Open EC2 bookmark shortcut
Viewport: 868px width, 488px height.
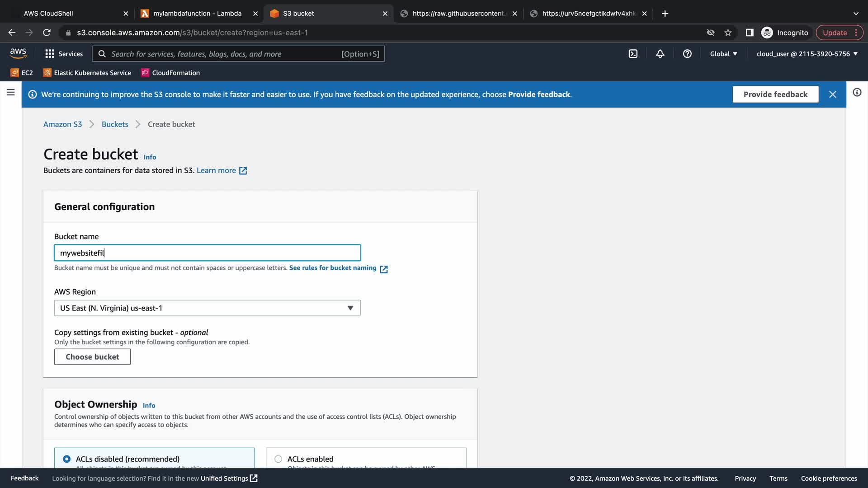point(22,73)
